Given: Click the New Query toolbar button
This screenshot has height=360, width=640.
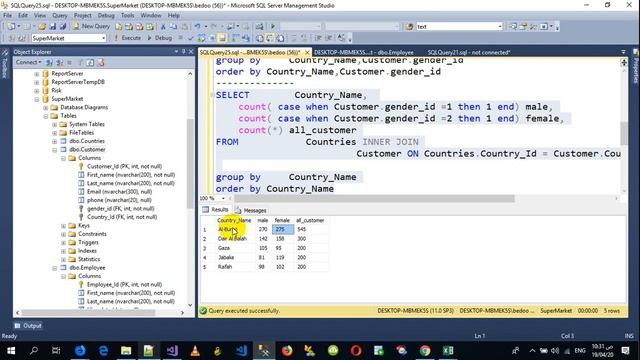Looking at the screenshot, I should (91, 26).
